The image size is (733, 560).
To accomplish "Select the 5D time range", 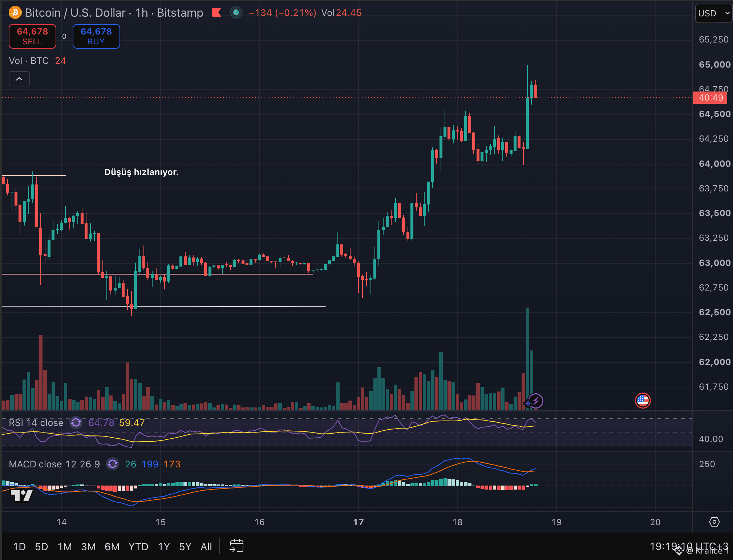I will pyautogui.click(x=41, y=547).
